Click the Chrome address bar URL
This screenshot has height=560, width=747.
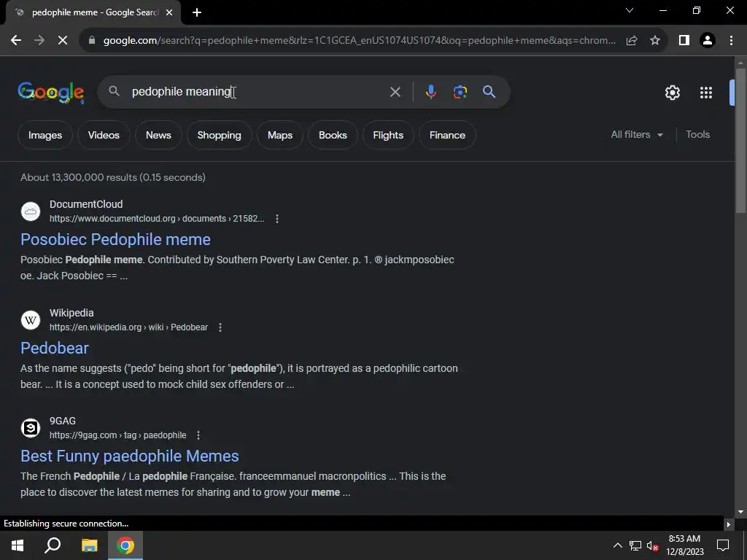point(359,41)
